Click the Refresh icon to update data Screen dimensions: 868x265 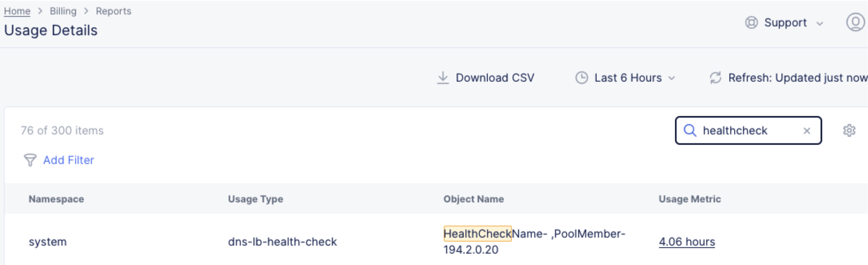[715, 77]
